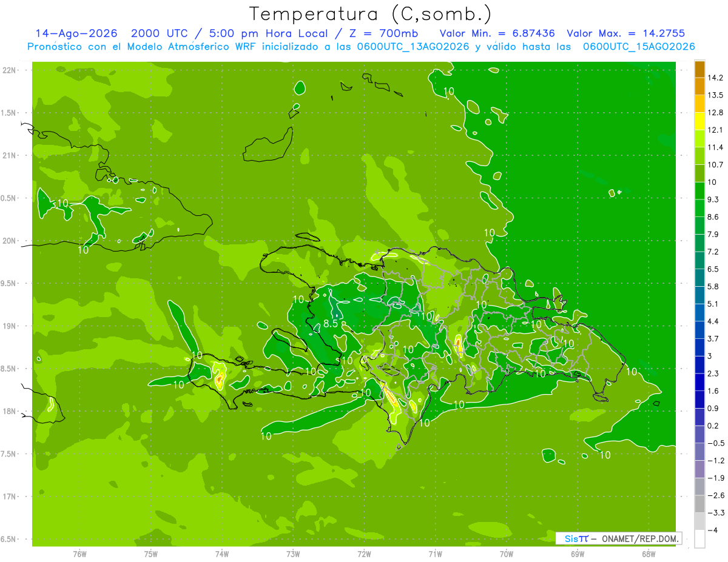Select "Valor Min. = 6.87436" text
The image size is (728, 562).
497,33
